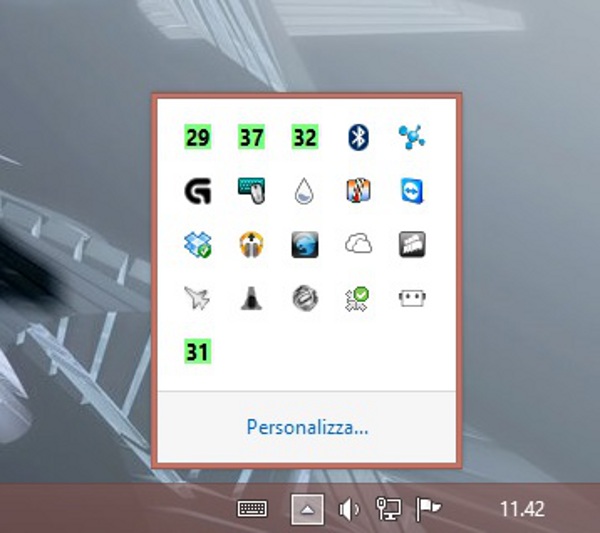600x533 pixels.
Task: Click the temperature tray icon showing 37
Action: 251,137
